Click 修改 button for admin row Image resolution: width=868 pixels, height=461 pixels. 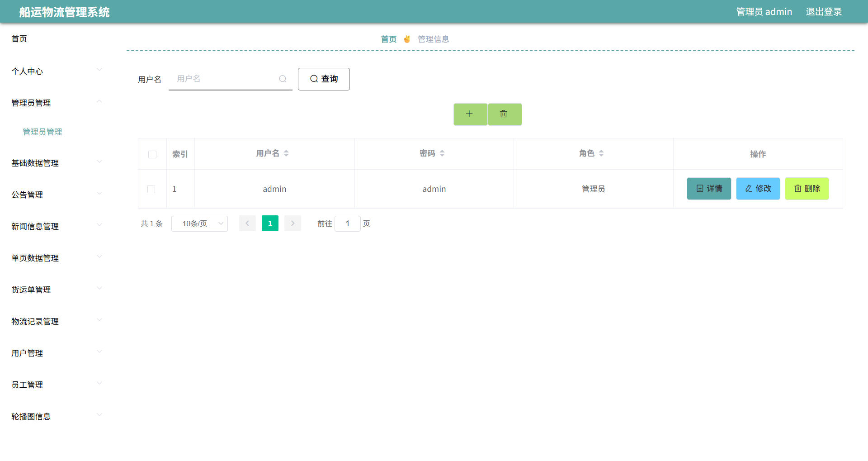[758, 189]
